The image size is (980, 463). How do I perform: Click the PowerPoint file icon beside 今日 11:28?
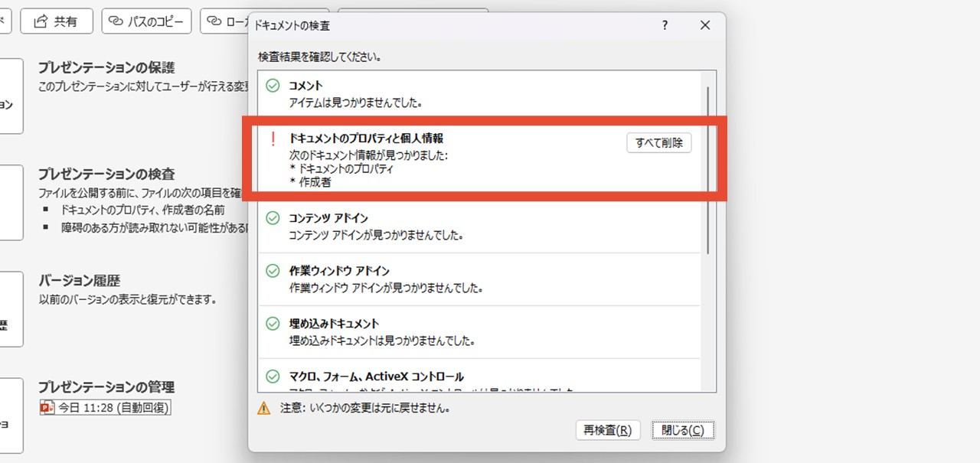[x=47, y=408]
